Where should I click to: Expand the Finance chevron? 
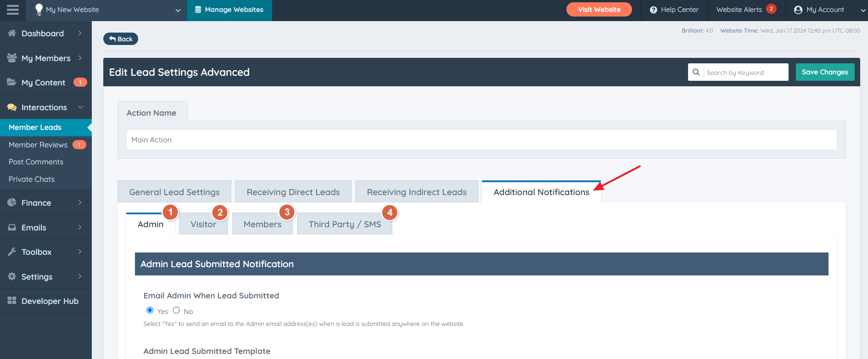coord(80,202)
